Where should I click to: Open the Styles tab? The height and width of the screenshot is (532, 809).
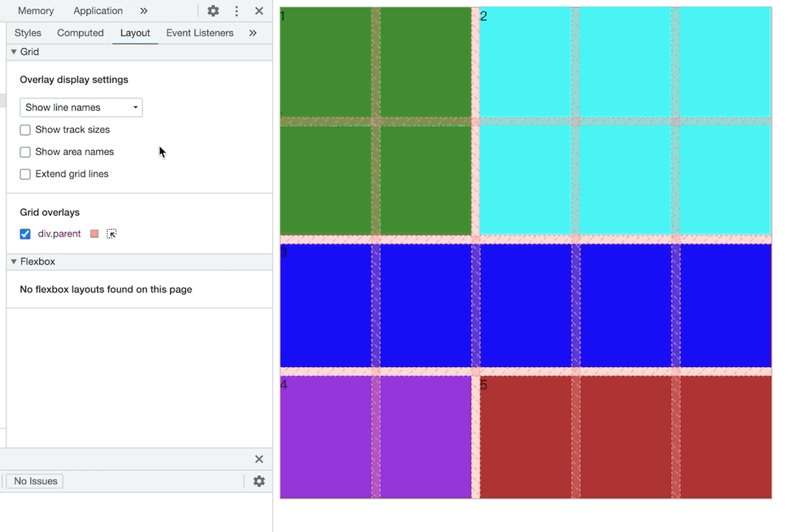(x=28, y=33)
